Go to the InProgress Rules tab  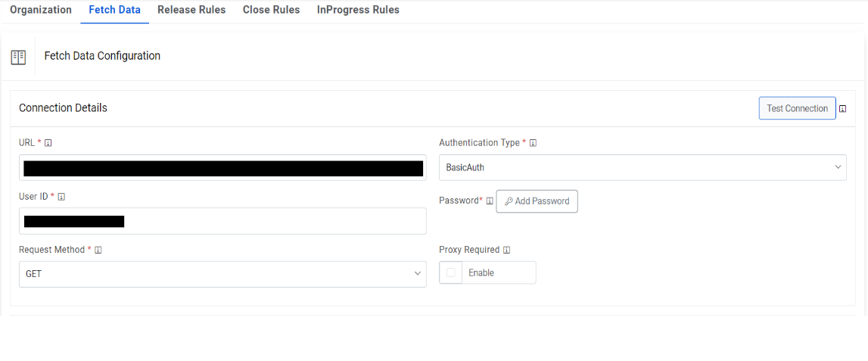point(358,11)
